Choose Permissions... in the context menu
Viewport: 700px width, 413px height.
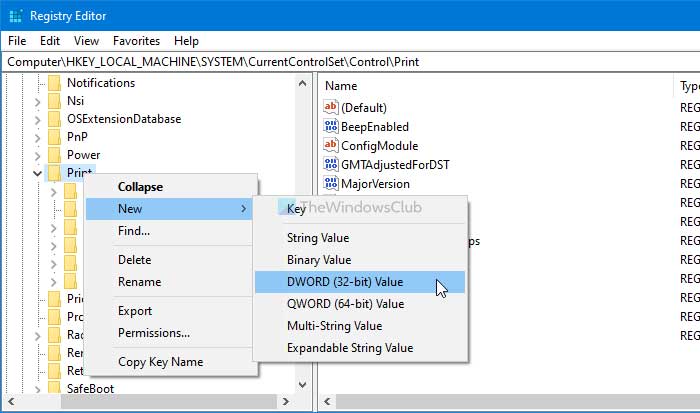tap(171, 333)
